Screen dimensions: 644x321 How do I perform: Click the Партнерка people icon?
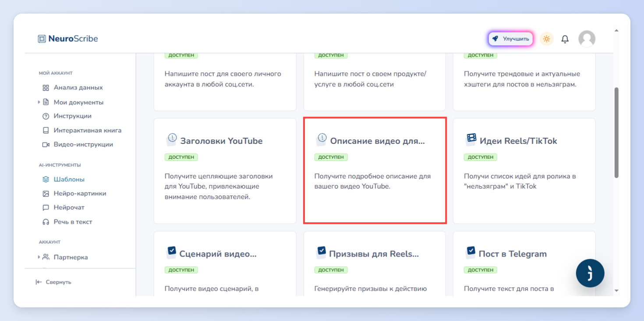(x=46, y=257)
